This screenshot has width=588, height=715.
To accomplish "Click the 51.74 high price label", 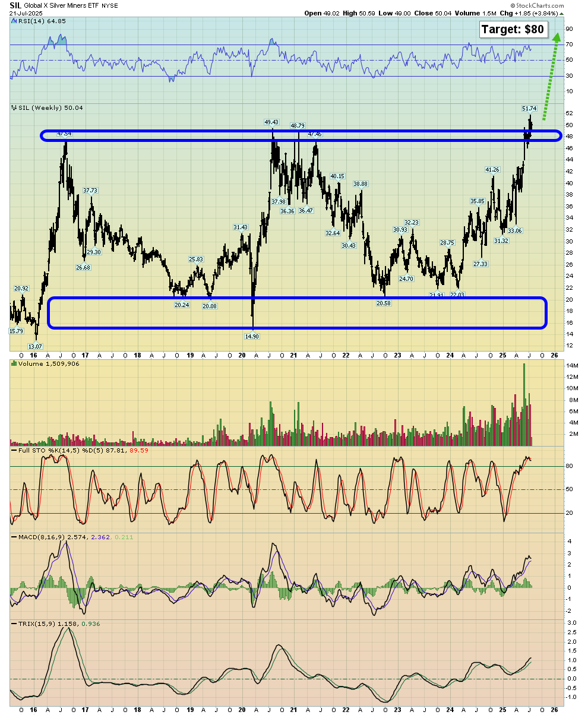I will pos(530,109).
